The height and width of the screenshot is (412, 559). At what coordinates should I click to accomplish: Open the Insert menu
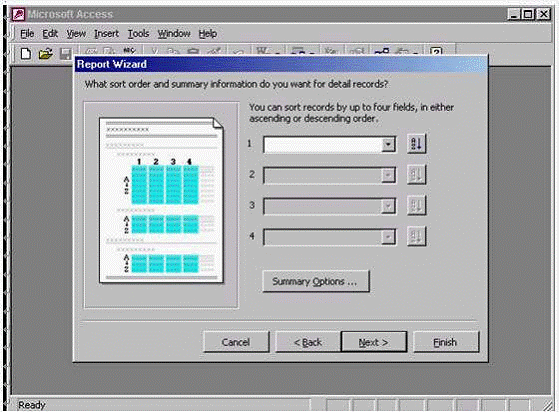[x=106, y=34]
